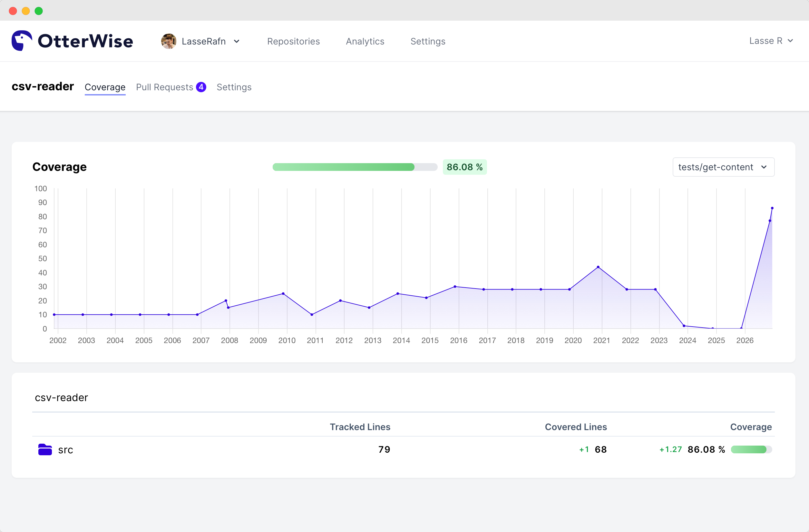Click the 86.08 % coverage badge

[x=464, y=167]
